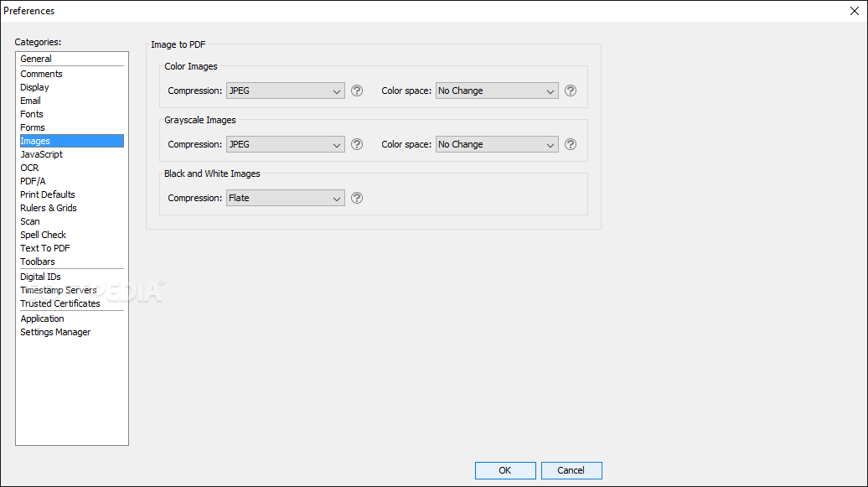Open Grayscale color space No Change dropdown
868x487 pixels.
[497, 145]
